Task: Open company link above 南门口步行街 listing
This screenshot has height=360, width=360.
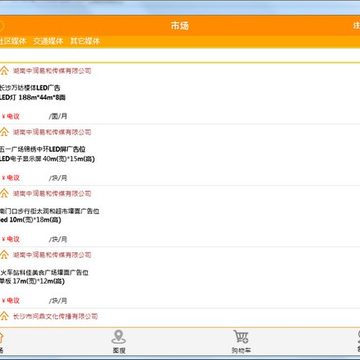Action: tap(52, 193)
